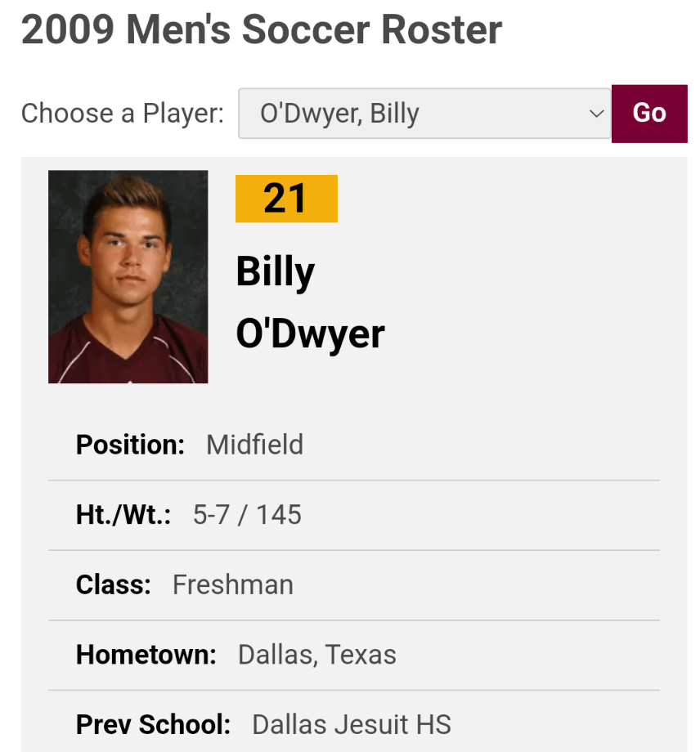Click the yellow jersey number 21 badge
The image size is (700, 752).
(x=286, y=199)
